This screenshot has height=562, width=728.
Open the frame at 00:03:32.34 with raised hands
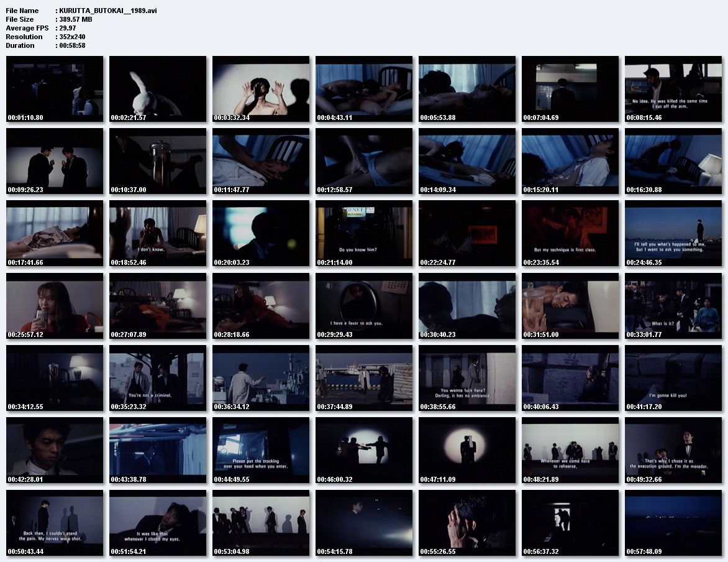261,89
